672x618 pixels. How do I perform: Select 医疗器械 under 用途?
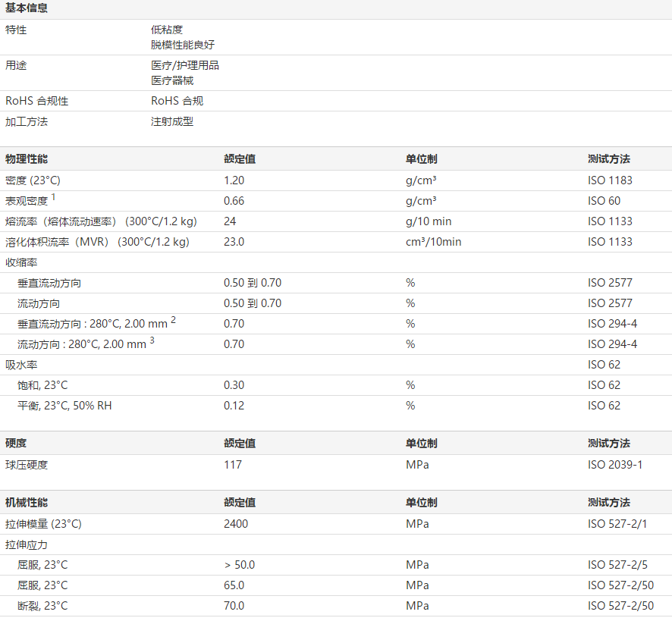pyautogui.click(x=172, y=80)
